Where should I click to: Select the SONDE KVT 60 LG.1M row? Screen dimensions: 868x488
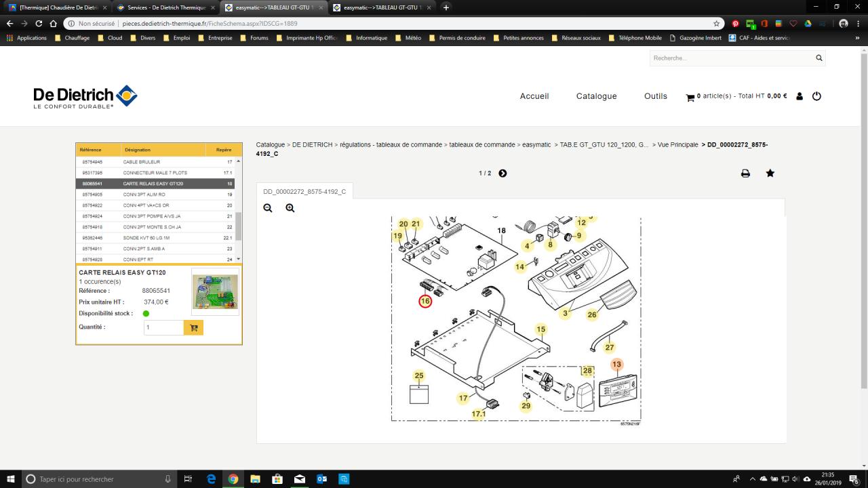pos(155,238)
